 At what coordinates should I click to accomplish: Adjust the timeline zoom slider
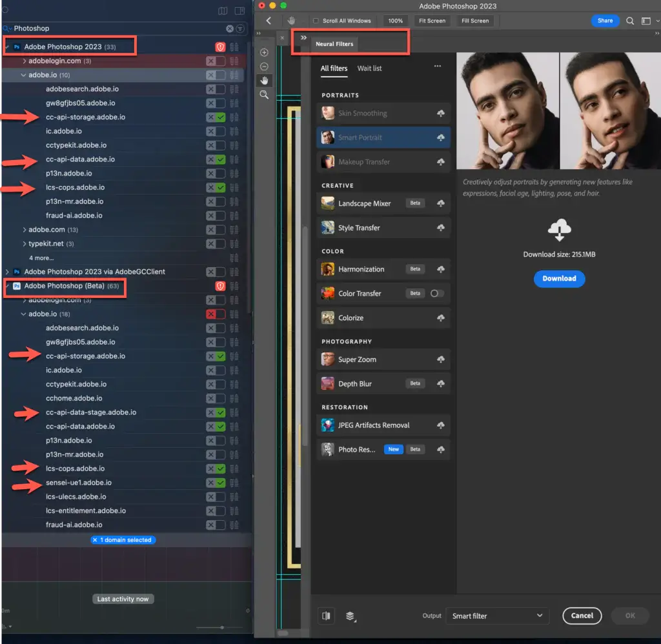tap(222, 628)
